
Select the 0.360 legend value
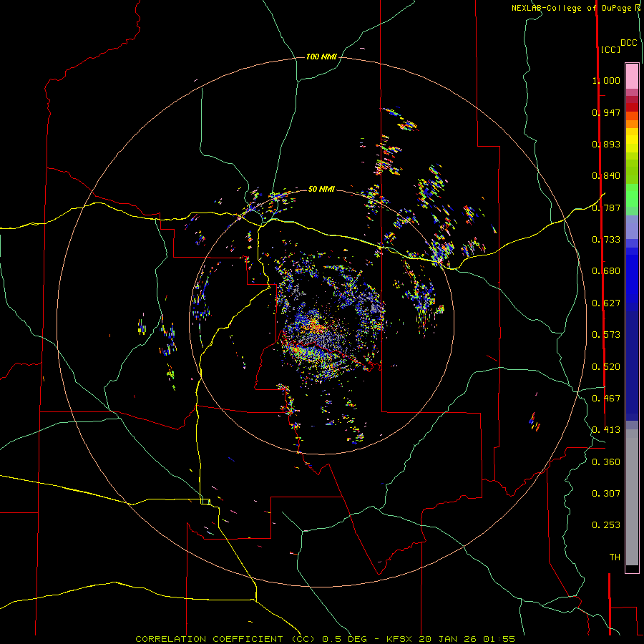pos(606,462)
